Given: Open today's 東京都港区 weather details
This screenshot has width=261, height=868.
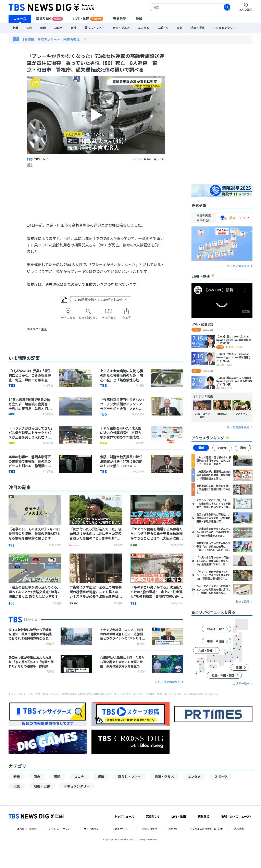Looking at the screenshot, I should pyautogui.click(x=222, y=218).
